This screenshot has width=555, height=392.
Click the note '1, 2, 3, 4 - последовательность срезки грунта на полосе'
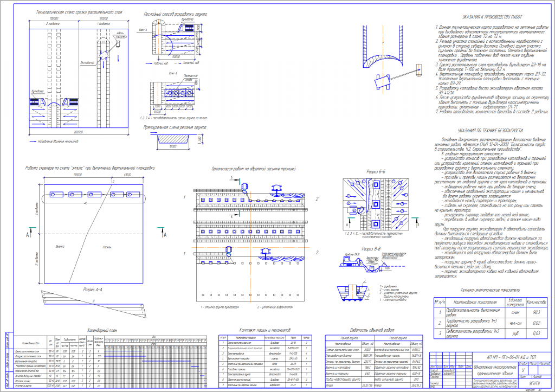pos(173,118)
